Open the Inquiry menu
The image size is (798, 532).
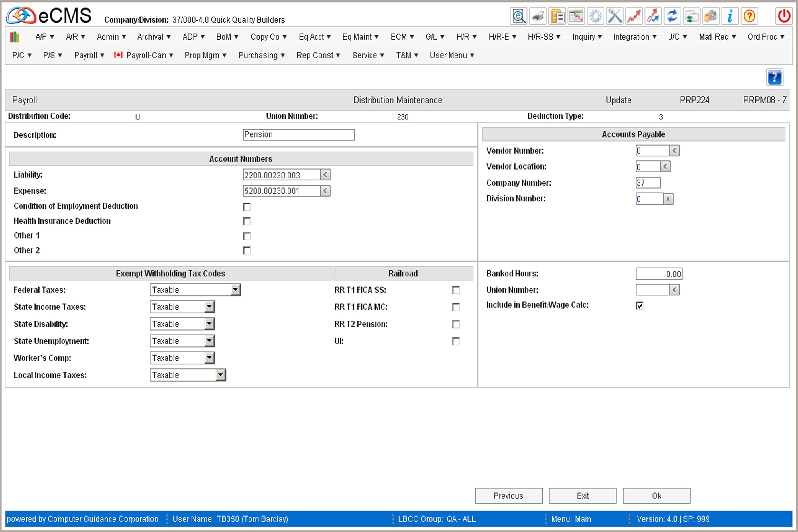587,37
